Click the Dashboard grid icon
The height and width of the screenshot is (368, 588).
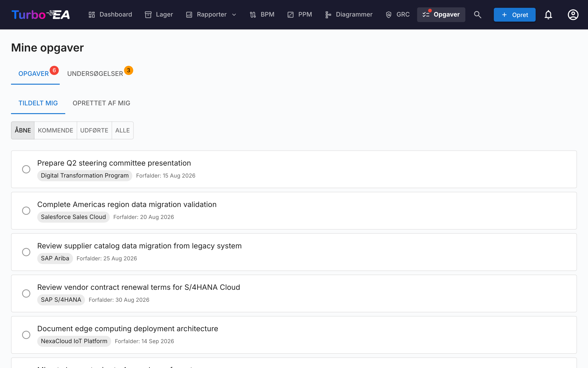click(x=92, y=14)
